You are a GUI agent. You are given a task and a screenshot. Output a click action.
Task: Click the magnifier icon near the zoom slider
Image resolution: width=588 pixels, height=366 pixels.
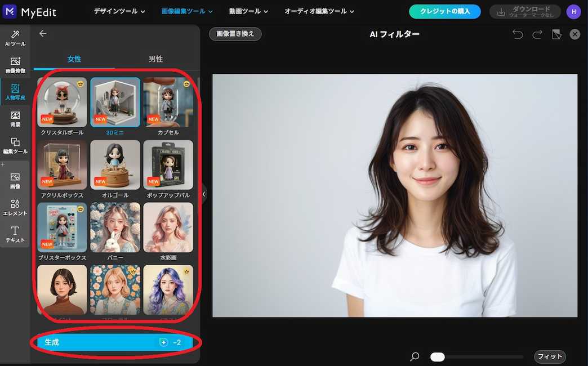pyautogui.click(x=415, y=356)
